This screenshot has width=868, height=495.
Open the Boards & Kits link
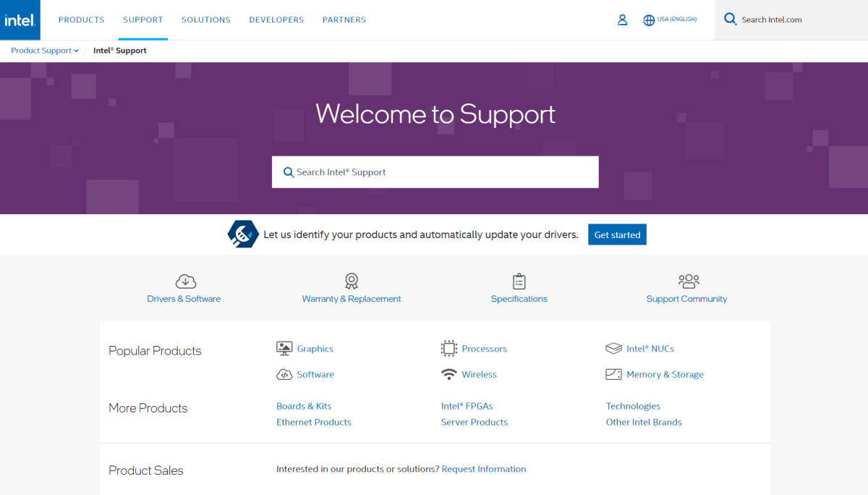pos(304,407)
